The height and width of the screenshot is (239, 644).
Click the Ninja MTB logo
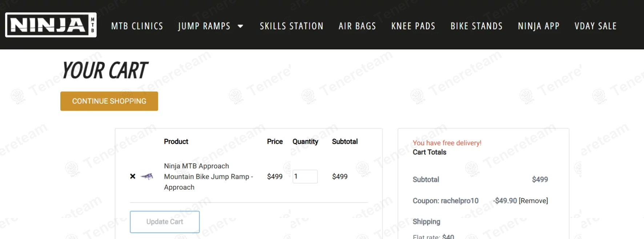(51, 25)
